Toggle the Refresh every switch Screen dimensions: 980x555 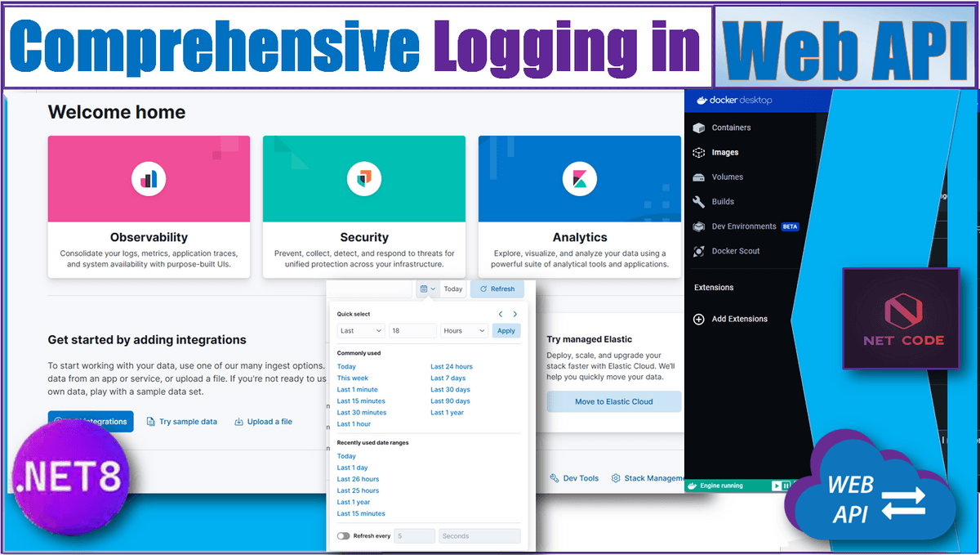click(x=344, y=536)
